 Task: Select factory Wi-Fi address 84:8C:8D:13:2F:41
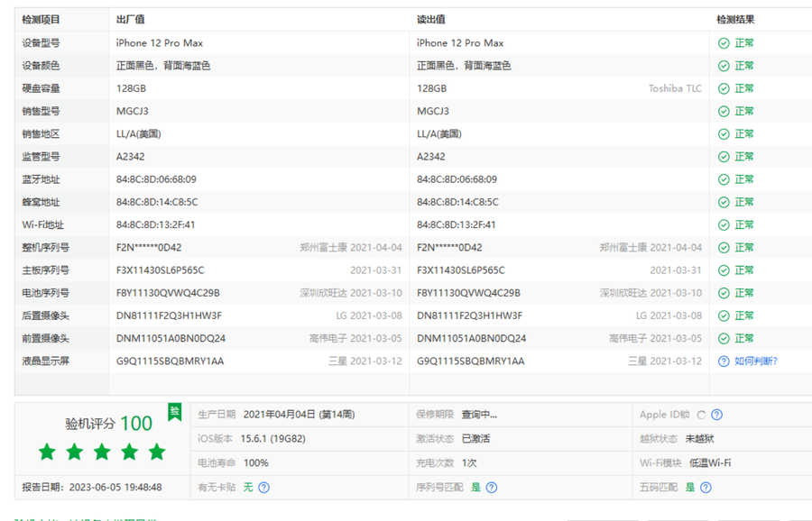coord(155,225)
